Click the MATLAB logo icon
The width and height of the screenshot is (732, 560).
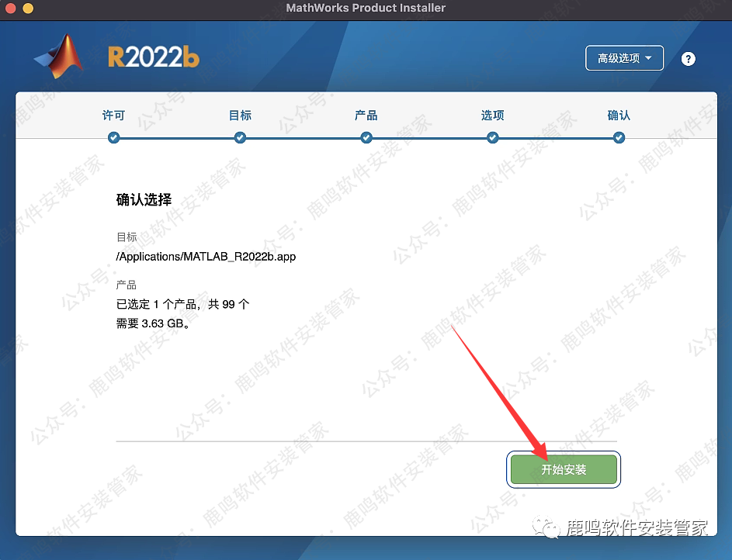click(58, 56)
